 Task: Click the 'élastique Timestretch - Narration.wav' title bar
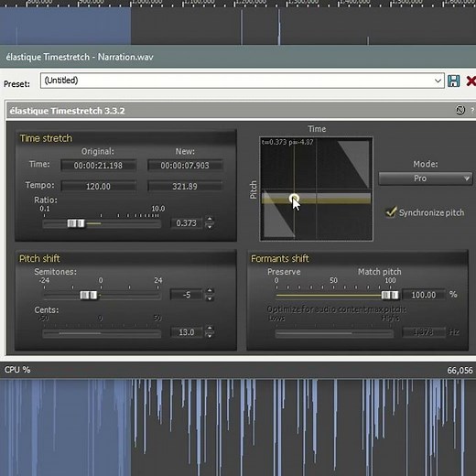[x=238, y=57]
